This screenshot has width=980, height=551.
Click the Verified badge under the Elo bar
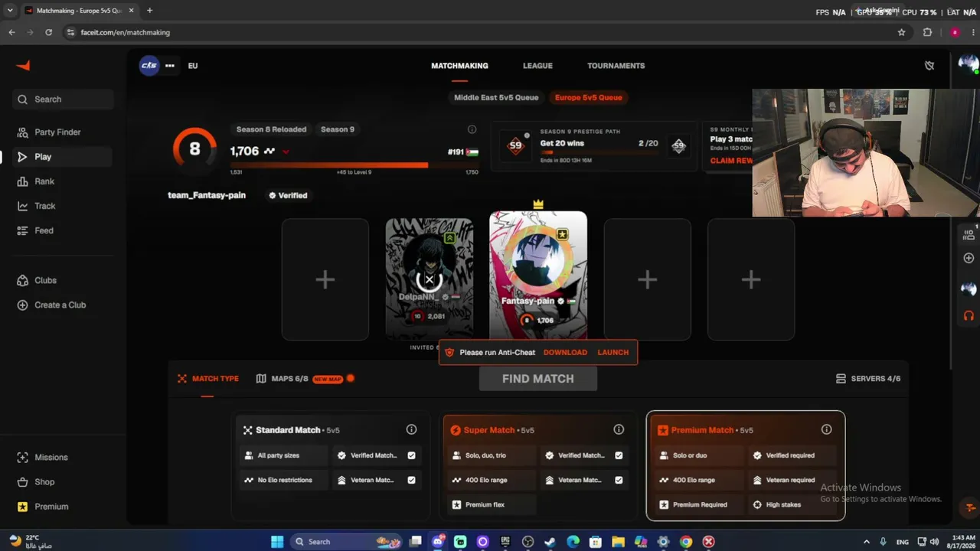[287, 196]
